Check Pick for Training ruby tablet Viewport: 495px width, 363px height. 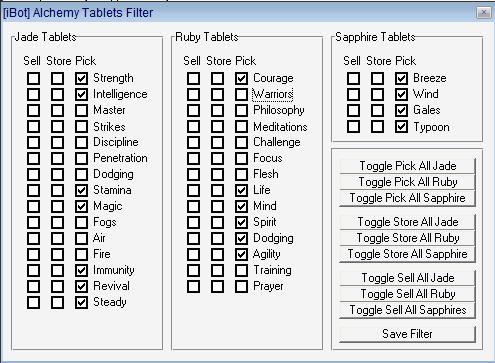pyautogui.click(x=241, y=270)
